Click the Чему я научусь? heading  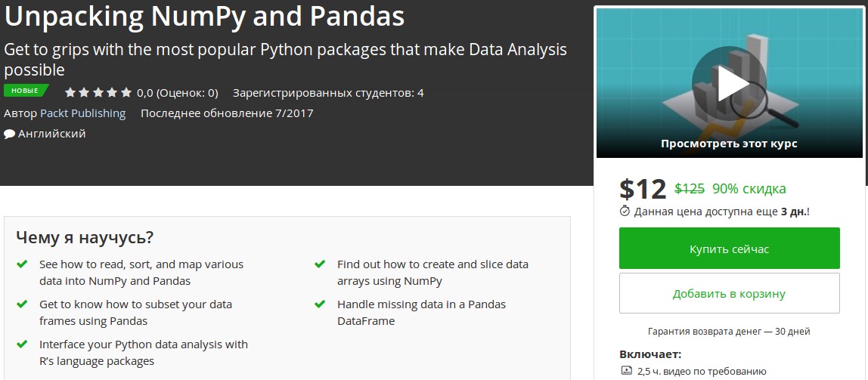85,238
